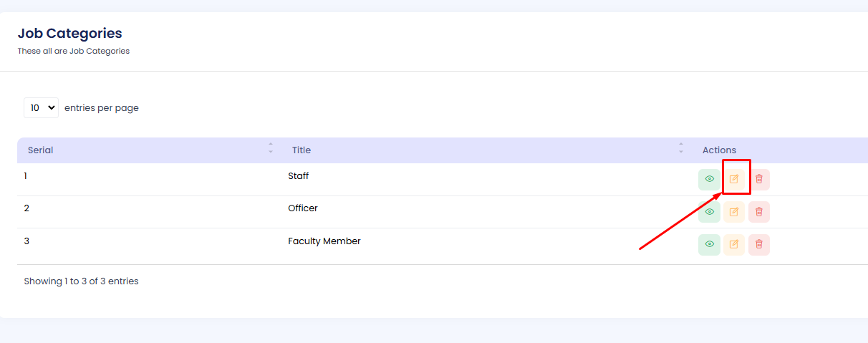View the Faculty Member category details
This screenshot has width=868, height=343.
pyautogui.click(x=709, y=245)
